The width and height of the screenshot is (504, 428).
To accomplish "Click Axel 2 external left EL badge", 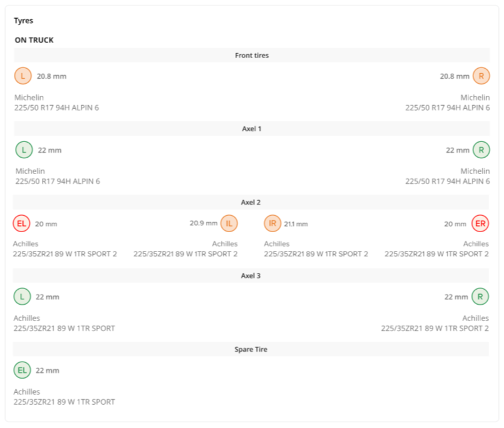I will (x=21, y=223).
